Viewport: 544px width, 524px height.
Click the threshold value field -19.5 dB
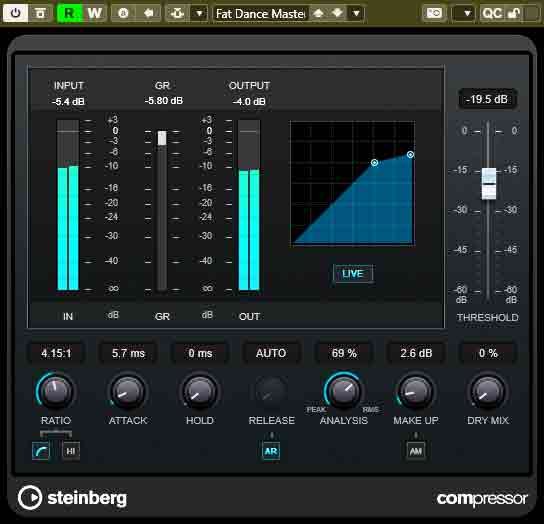487,99
